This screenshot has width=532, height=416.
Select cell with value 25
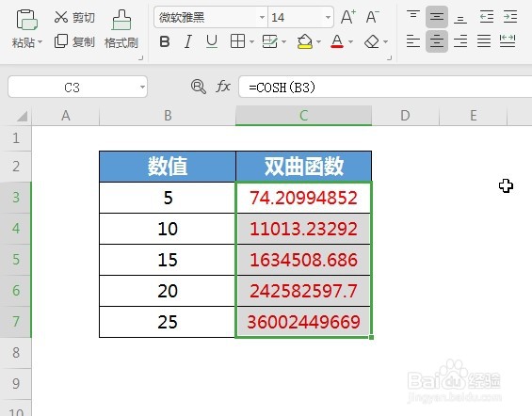(x=168, y=322)
